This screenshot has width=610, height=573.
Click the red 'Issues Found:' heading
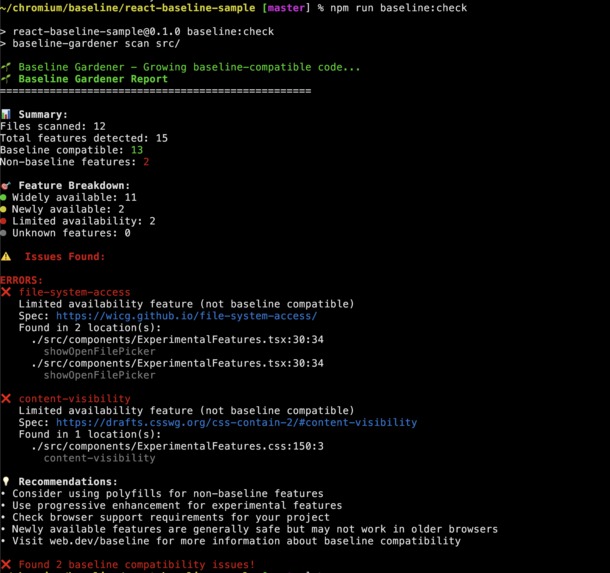65,257
